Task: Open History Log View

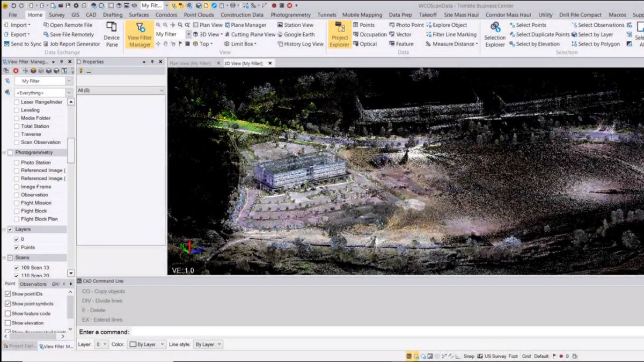Action: pos(300,44)
